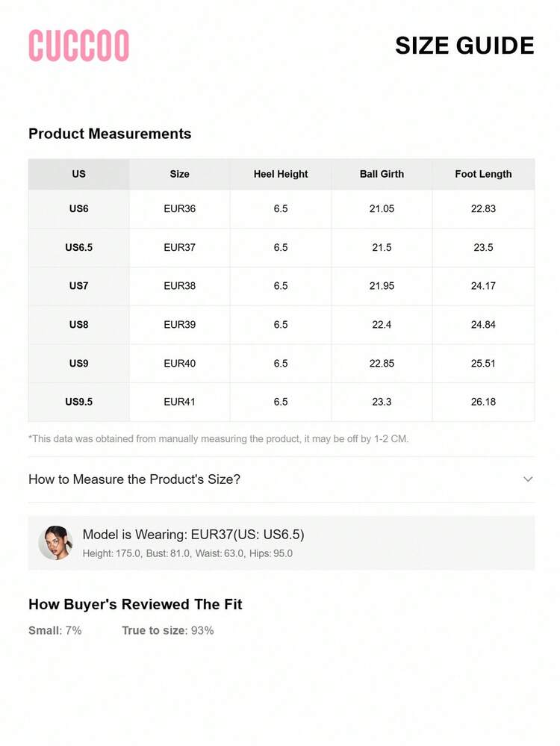Click the Ball Girth column header
Image resolution: width=560 pixels, height=746 pixels.
[x=382, y=174]
